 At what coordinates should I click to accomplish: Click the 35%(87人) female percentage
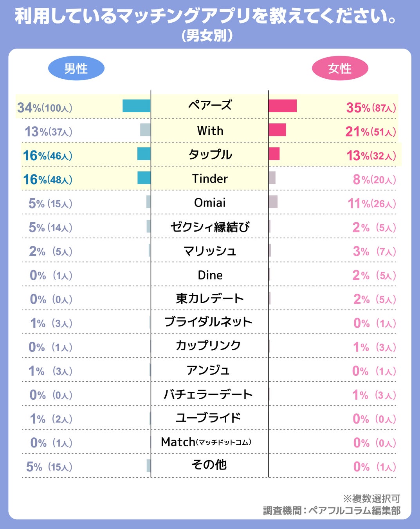371,108
